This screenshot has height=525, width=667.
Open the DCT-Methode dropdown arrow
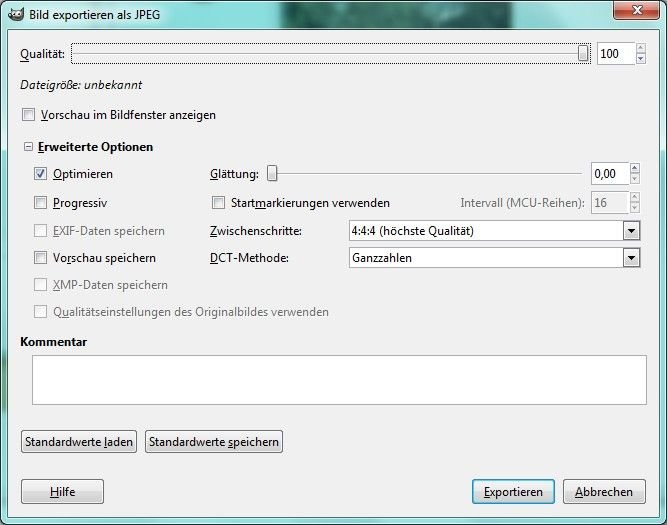(631, 258)
